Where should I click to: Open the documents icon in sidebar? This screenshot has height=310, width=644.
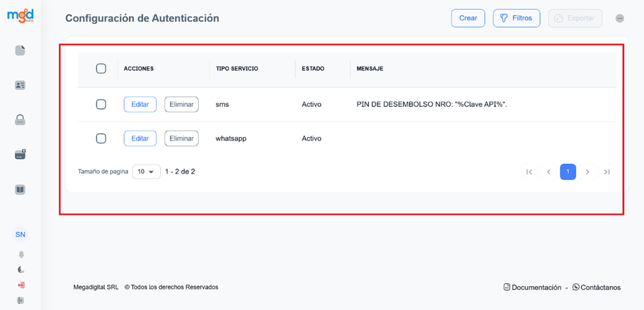[x=20, y=50]
